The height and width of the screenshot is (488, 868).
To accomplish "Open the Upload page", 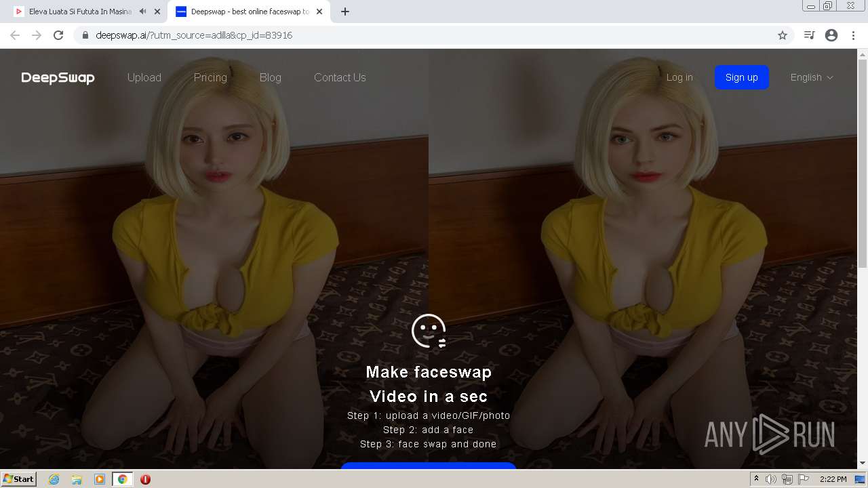I will point(144,77).
